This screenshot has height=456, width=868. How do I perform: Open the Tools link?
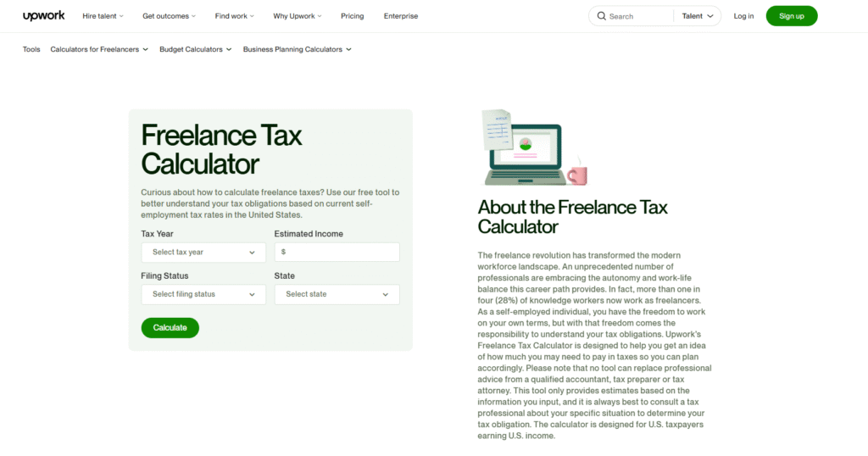pyautogui.click(x=31, y=49)
